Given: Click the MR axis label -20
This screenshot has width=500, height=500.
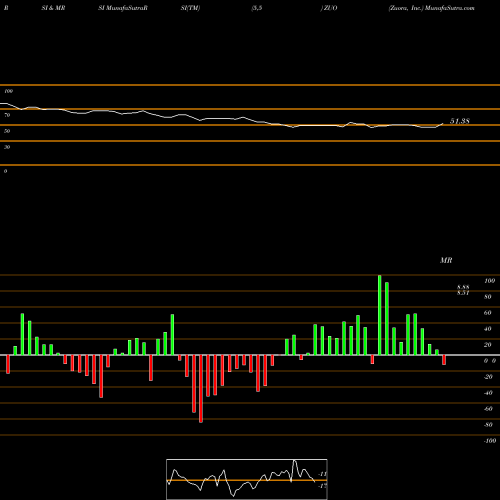Looking at the screenshot, I should (488, 377).
